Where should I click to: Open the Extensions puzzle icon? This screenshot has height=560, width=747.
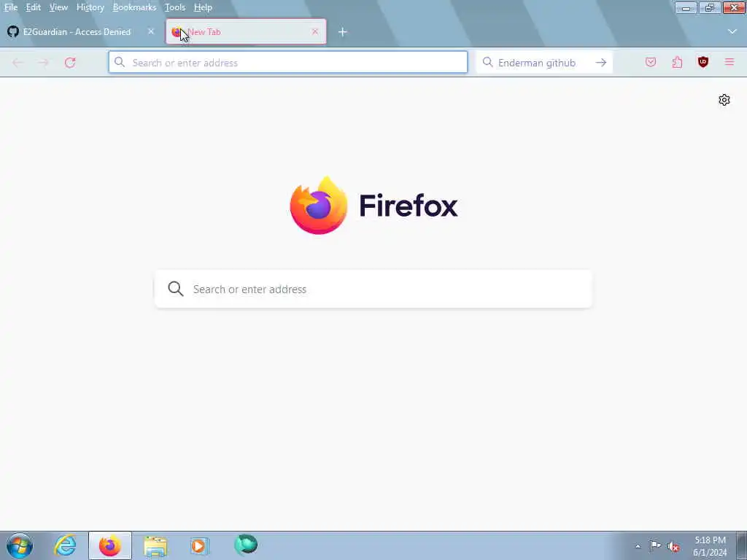(677, 63)
